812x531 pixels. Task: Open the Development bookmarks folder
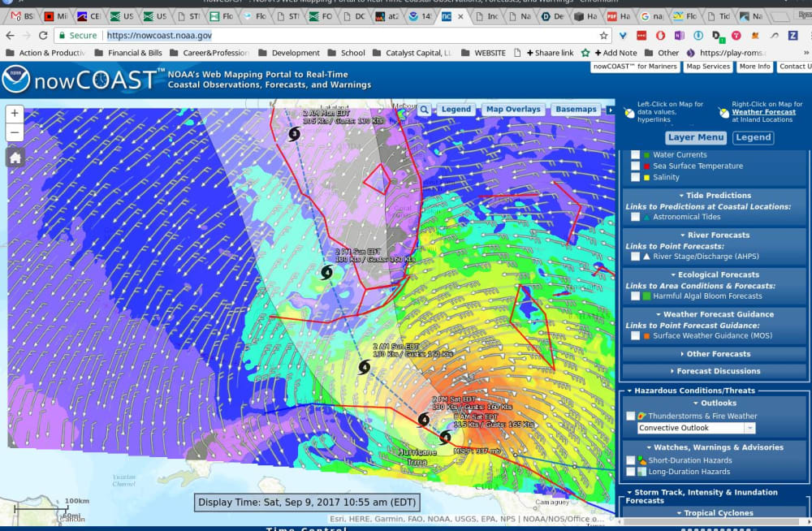coord(289,53)
